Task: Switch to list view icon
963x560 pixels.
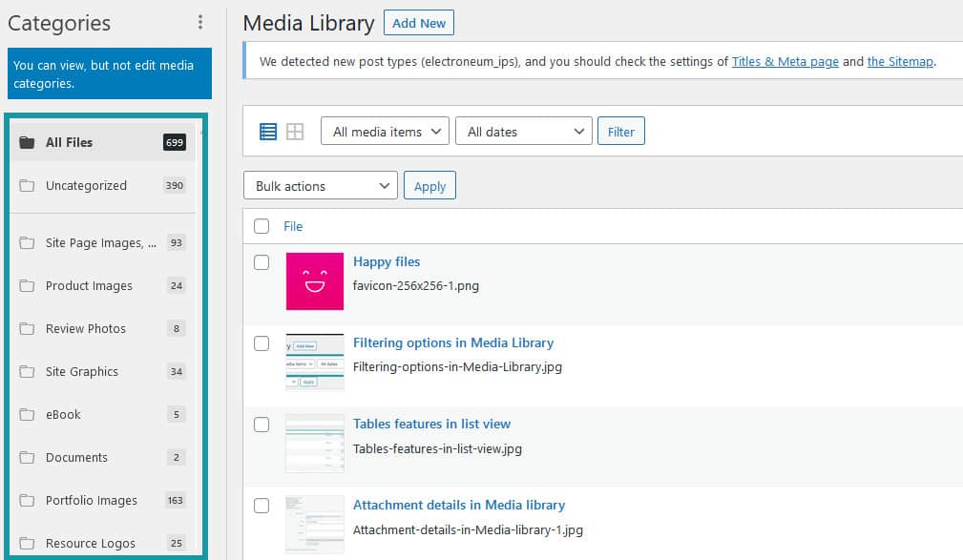Action: tap(268, 132)
